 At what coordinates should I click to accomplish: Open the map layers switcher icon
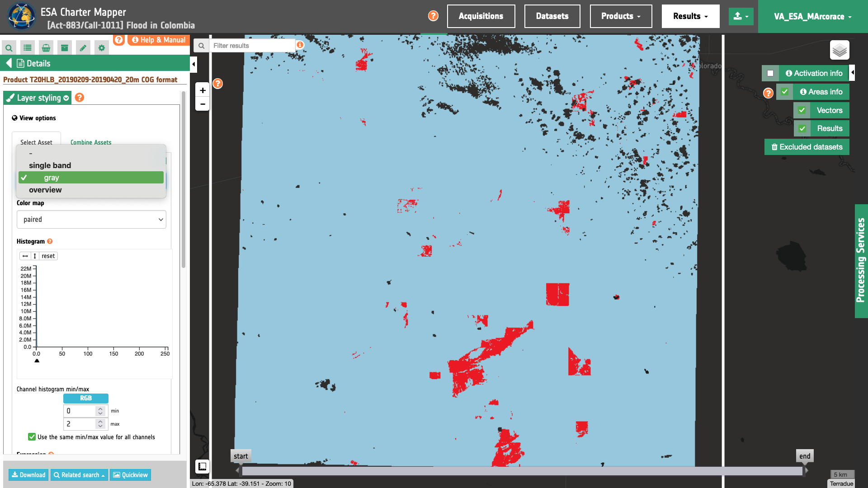point(840,50)
